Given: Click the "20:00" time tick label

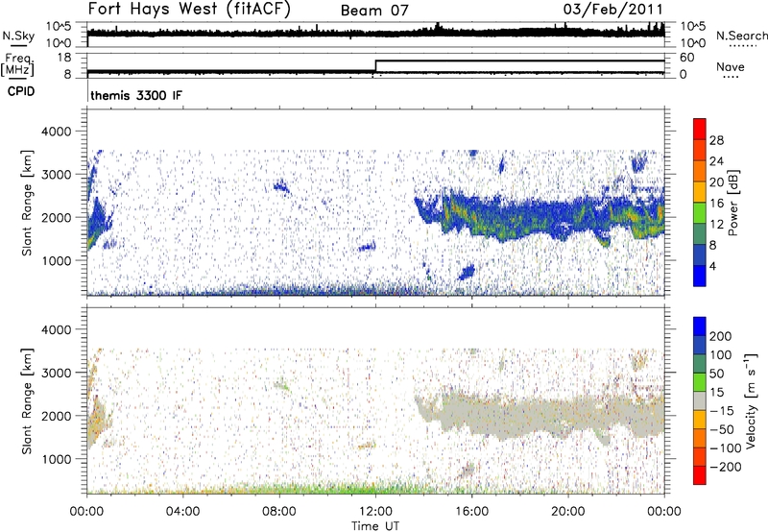Looking at the screenshot, I should click(567, 512).
